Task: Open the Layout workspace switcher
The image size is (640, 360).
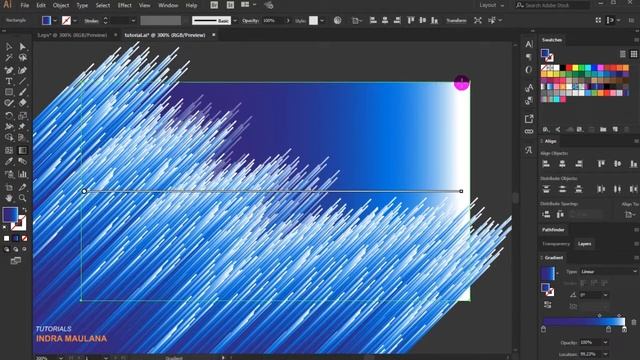Action: pos(491,5)
